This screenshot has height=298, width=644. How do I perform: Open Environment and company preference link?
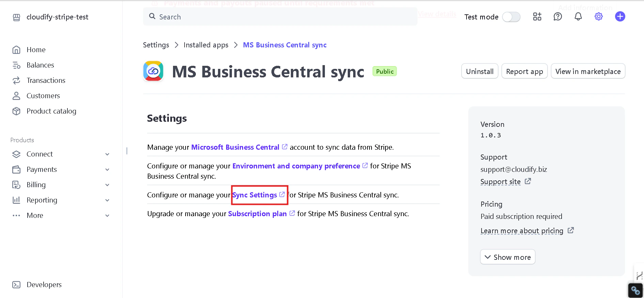296,166
